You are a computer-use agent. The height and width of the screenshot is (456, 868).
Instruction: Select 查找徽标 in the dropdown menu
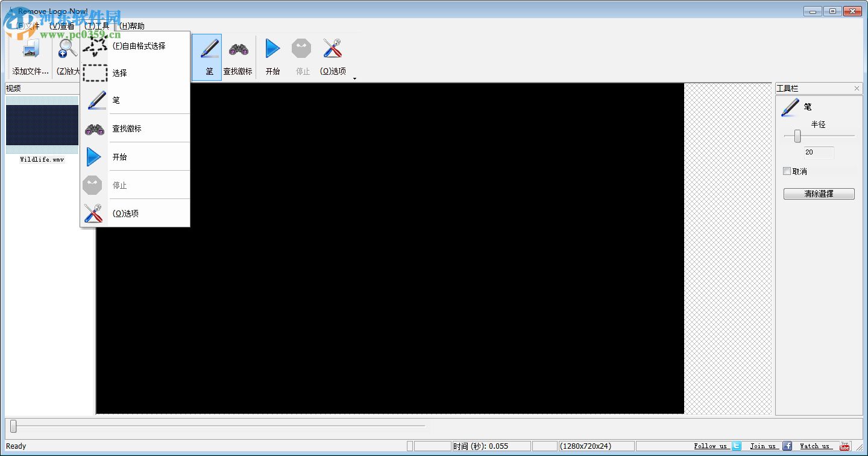click(135, 128)
